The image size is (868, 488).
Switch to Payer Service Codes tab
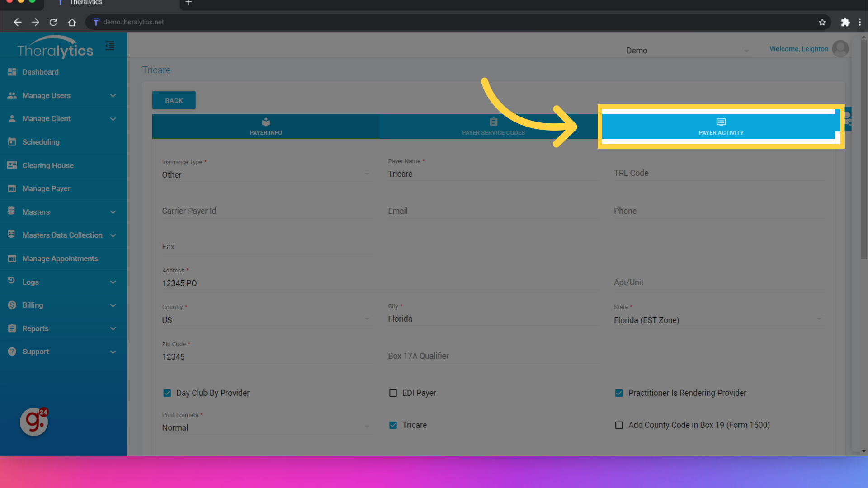[493, 127]
